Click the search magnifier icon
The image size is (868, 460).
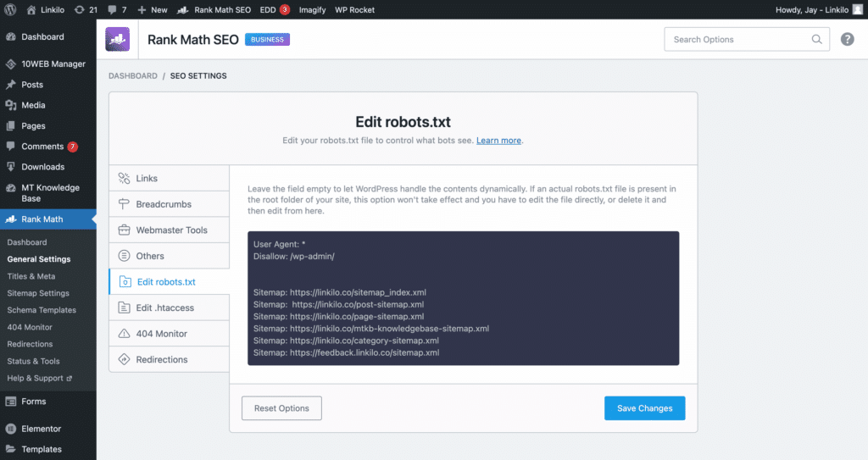(816, 39)
